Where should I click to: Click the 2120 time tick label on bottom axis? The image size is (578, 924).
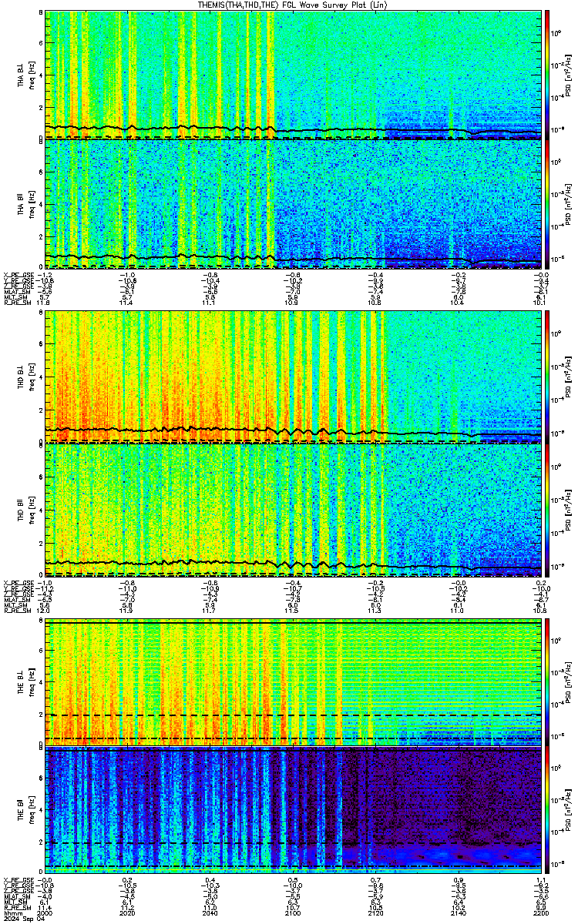(376, 914)
